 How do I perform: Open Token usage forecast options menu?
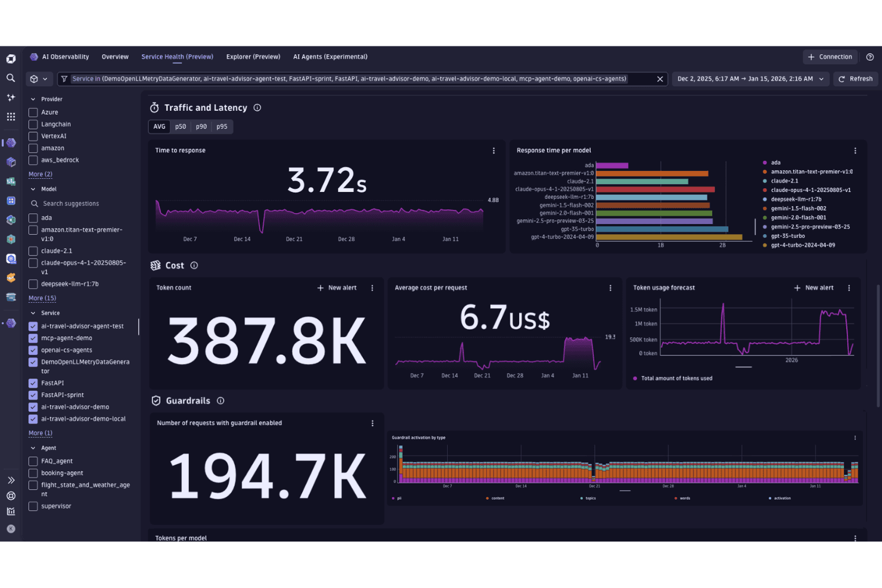click(x=849, y=288)
